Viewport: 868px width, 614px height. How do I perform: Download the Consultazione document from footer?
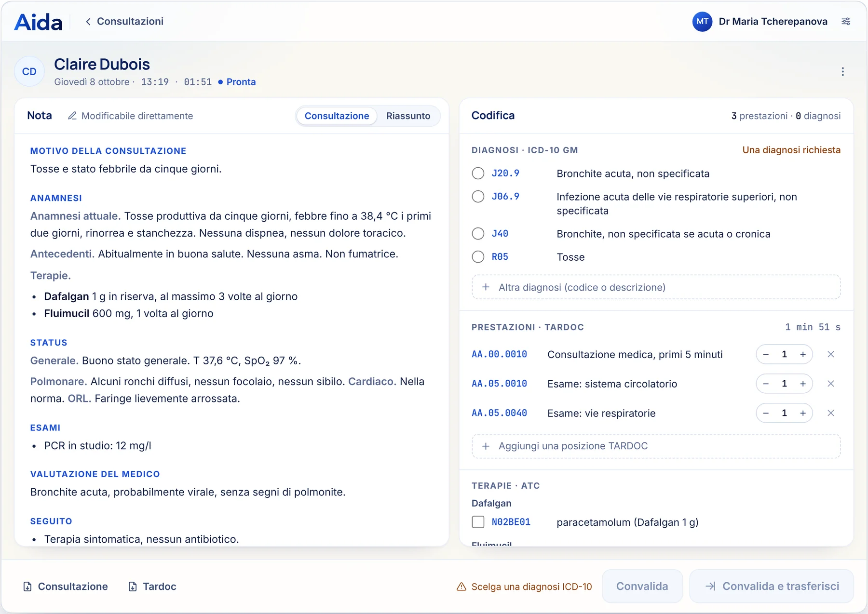pyautogui.click(x=66, y=587)
